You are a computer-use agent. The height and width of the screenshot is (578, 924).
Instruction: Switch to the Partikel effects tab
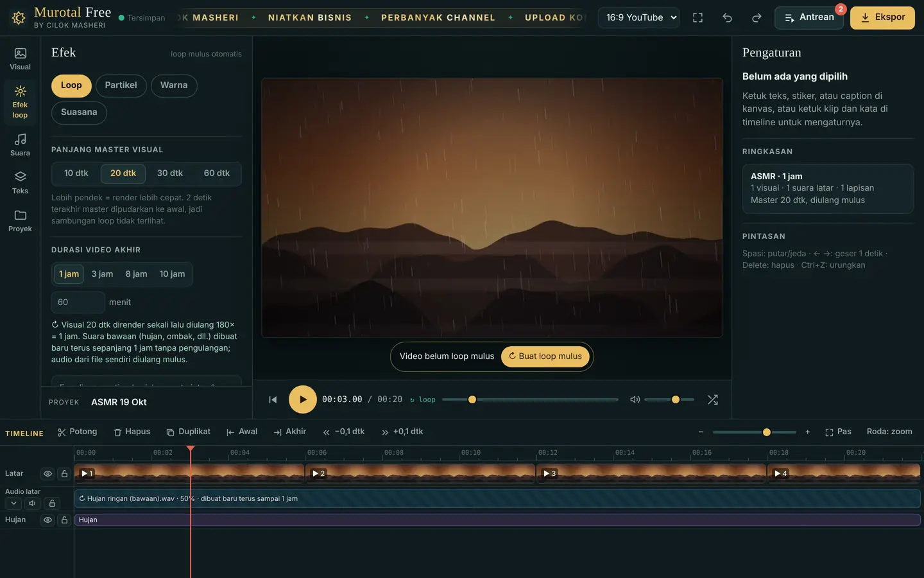pos(121,85)
